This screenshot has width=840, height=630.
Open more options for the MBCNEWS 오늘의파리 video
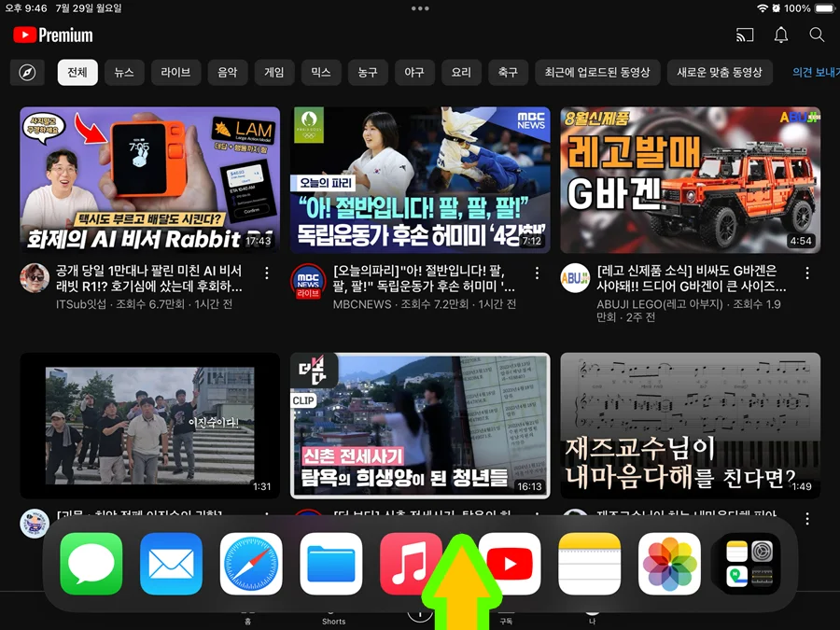[537, 273]
